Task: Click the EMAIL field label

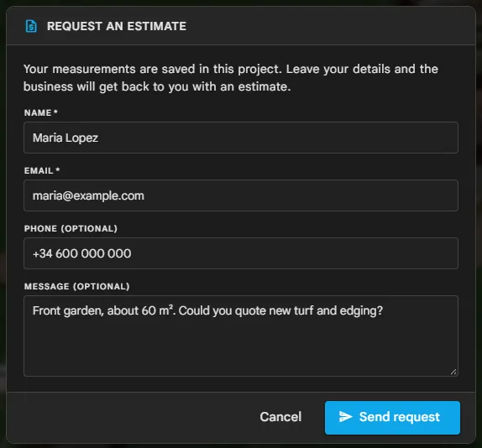Action: (39, 170)
